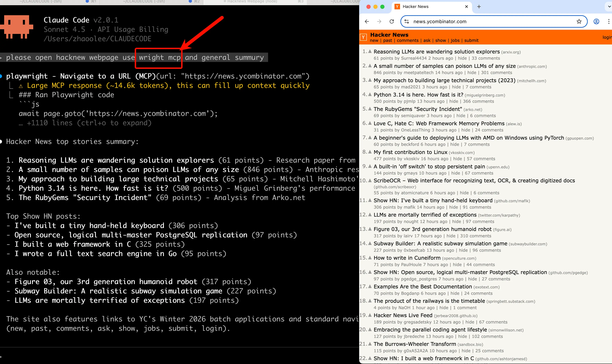The width and height of the screenshot is (612, 364).
Task: Reload the Hacker News page
Action: (392, 22)
